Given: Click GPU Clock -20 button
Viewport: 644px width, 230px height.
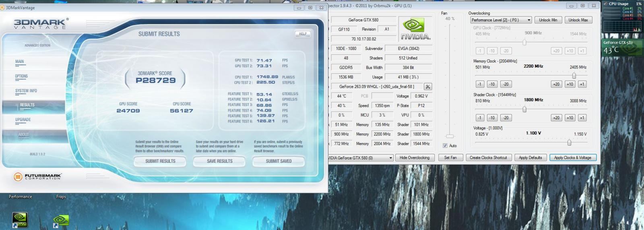Looking at the screenshot, I should [506, 51].
